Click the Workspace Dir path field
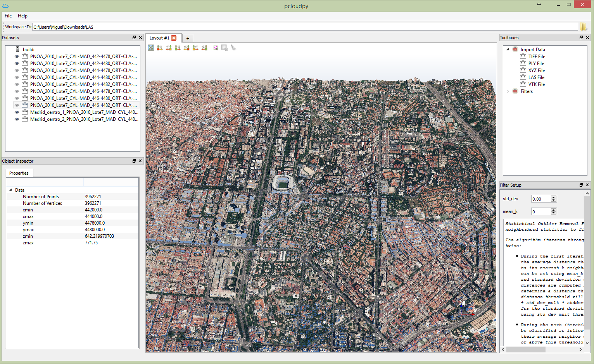This screenshot has width=594, height=364. coord(305,27)
